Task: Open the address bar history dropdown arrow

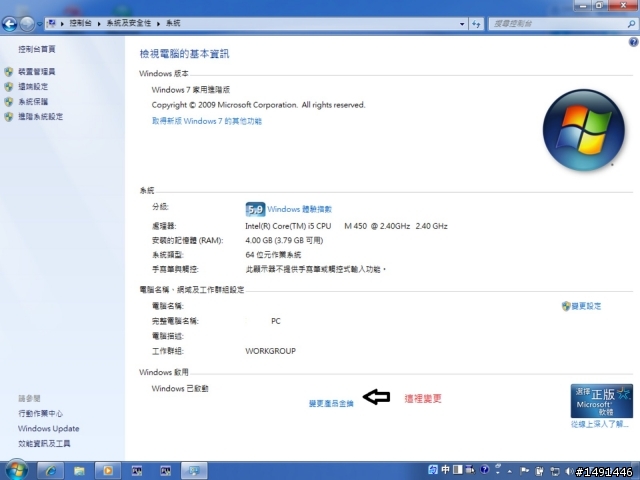Action: pos(462,24)
